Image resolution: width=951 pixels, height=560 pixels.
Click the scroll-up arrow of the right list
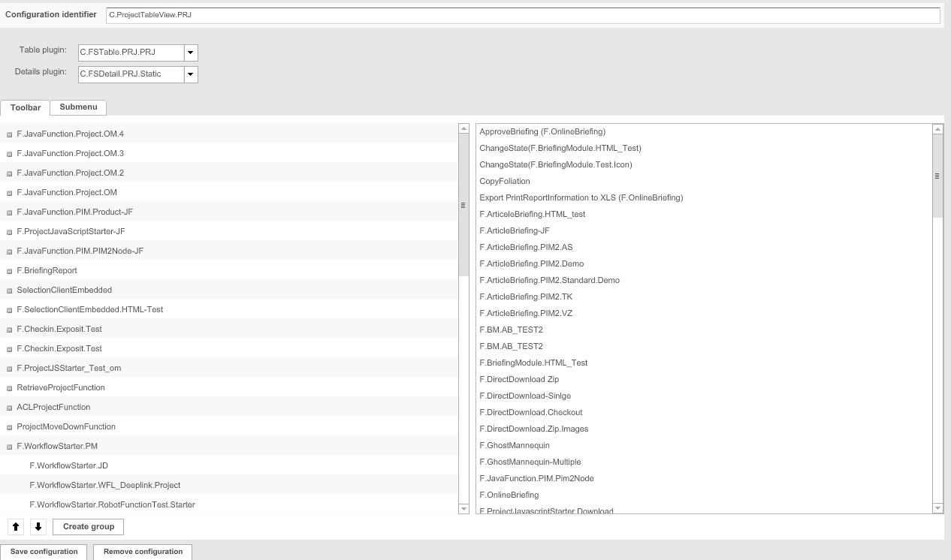tap(937, 129)
